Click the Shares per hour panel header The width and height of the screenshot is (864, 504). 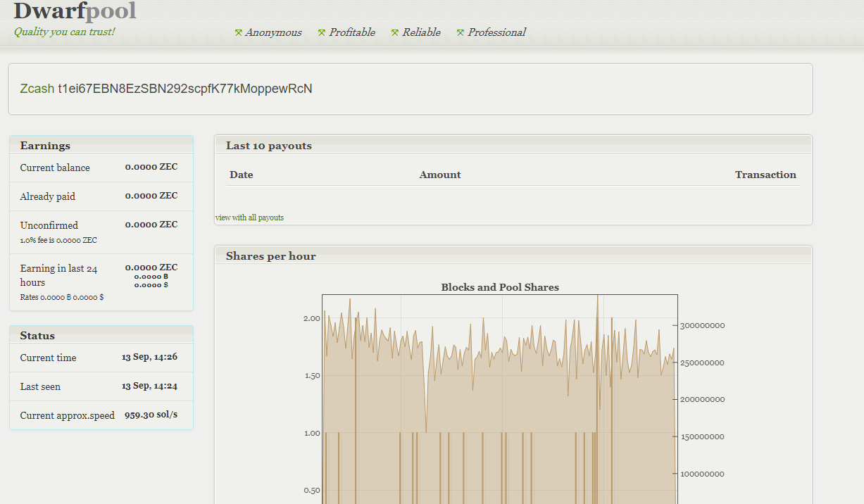pos(270,256)
